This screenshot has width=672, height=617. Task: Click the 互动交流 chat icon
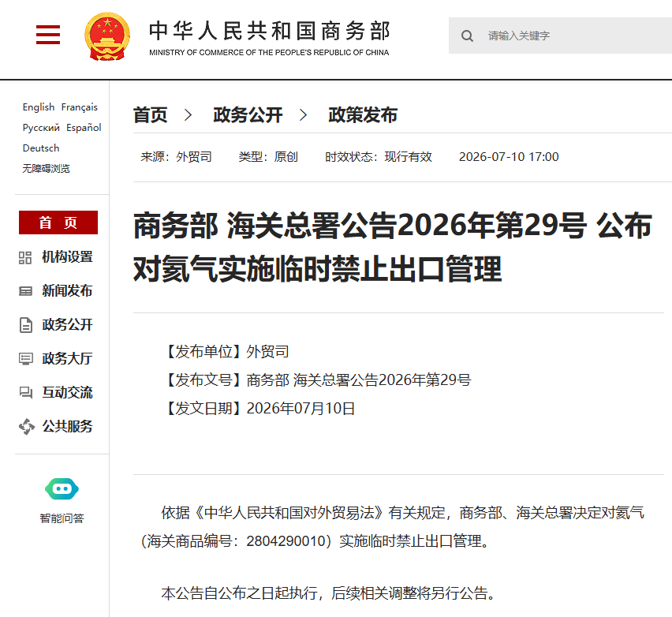click(26, 392)
